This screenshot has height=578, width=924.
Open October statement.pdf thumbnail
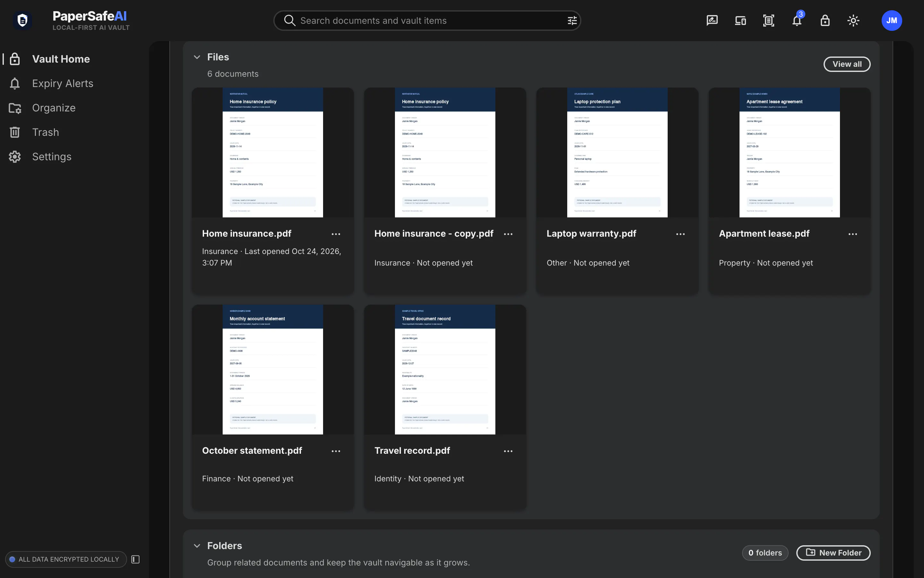pyautogui.click(x=273, y=370)
